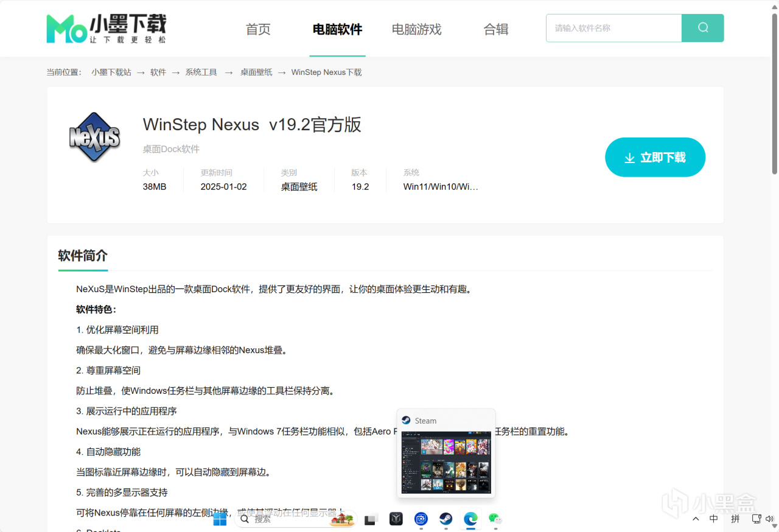Open WeChat from the taskbar
Image resolution: width=779 pixels, height=532 pixels.
pyautogui.click(x=495, y=519)
